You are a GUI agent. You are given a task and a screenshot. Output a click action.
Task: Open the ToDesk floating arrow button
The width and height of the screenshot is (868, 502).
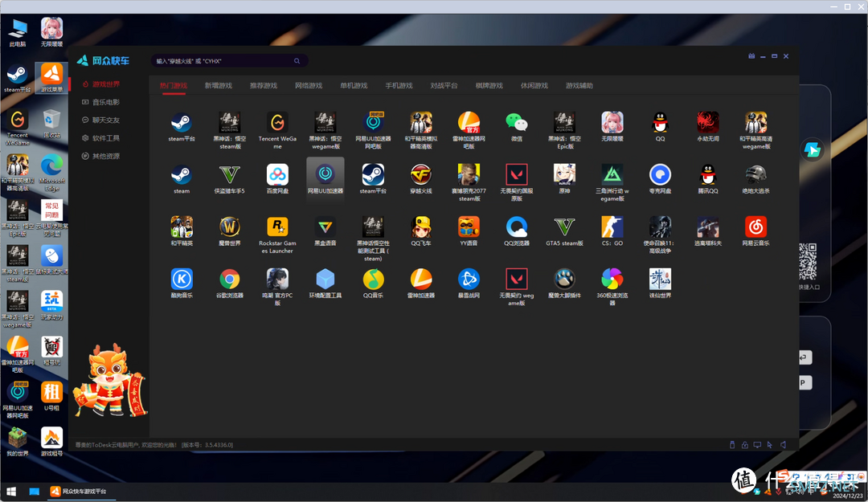[812, 150]
